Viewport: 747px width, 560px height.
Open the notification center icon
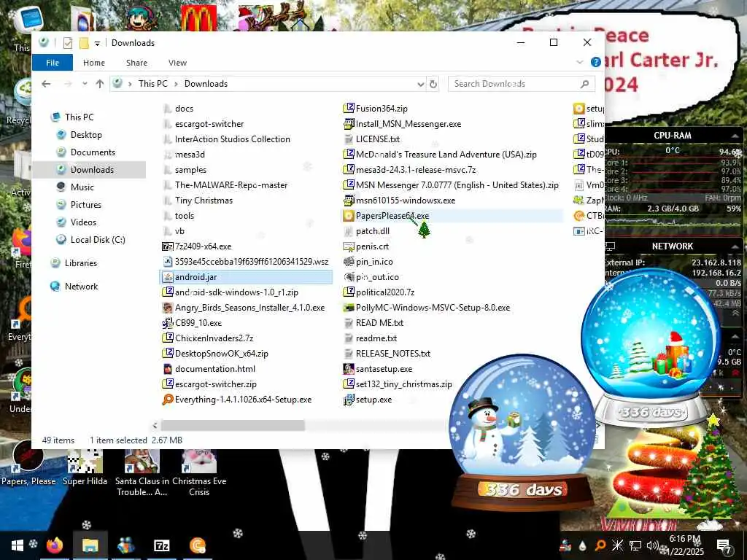click(724, 545)
